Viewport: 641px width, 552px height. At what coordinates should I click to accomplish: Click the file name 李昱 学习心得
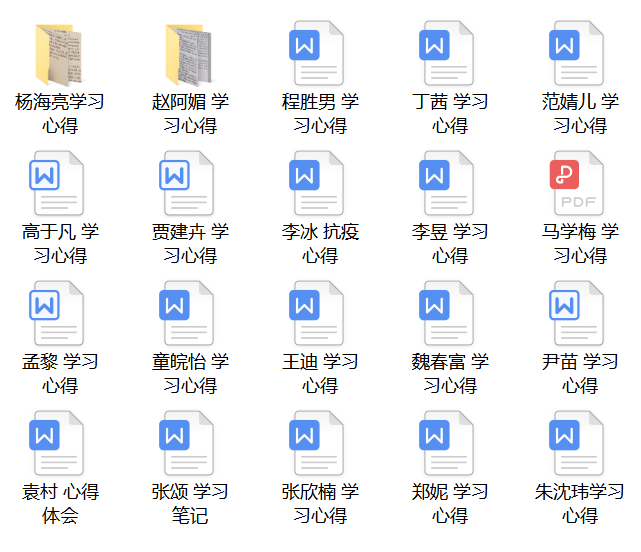(450, 244)
